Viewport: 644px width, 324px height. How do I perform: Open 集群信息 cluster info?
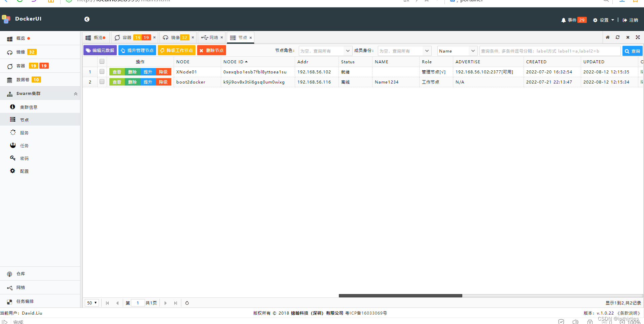40,107
